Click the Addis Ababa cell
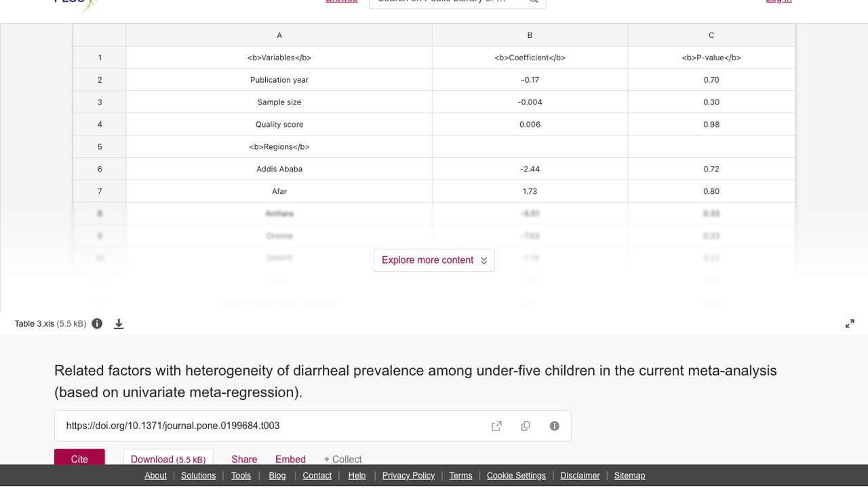The height and width of the screenshot is (488, 868). (279, 169)
